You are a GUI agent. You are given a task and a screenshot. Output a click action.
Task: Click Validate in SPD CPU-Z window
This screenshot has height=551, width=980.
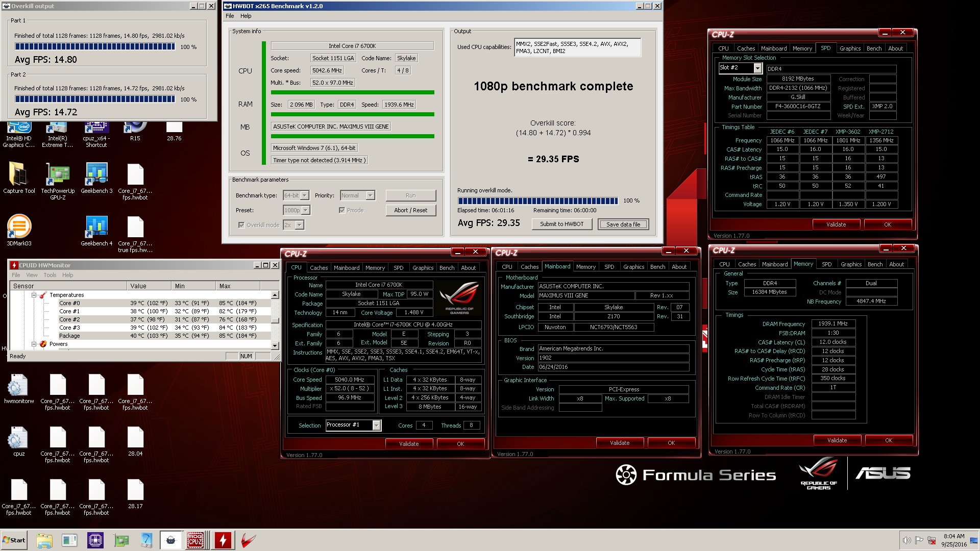[836, 224]
